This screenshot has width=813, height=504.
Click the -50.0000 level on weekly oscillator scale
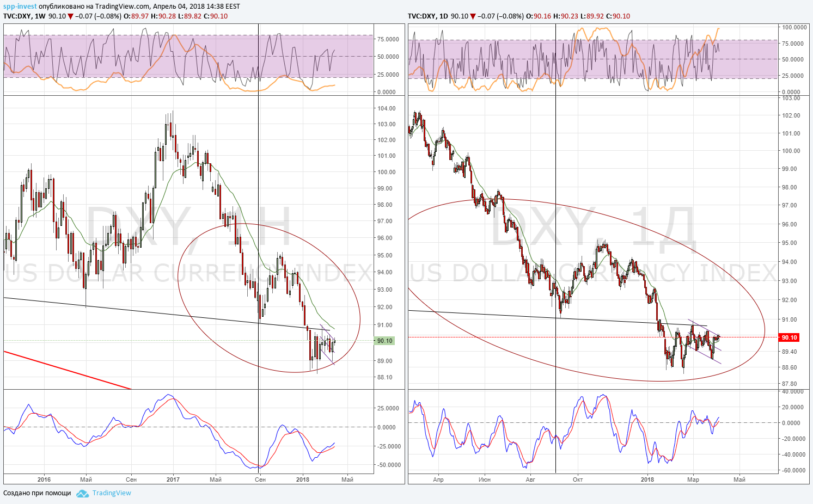pyautogui.click(x=388, y=465)
